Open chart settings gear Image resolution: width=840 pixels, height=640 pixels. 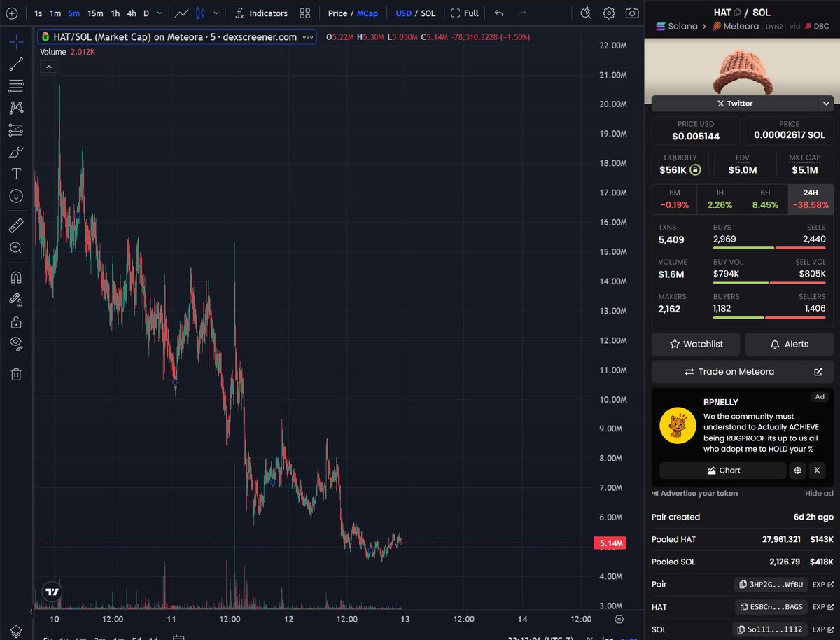[x=609, y=13]
